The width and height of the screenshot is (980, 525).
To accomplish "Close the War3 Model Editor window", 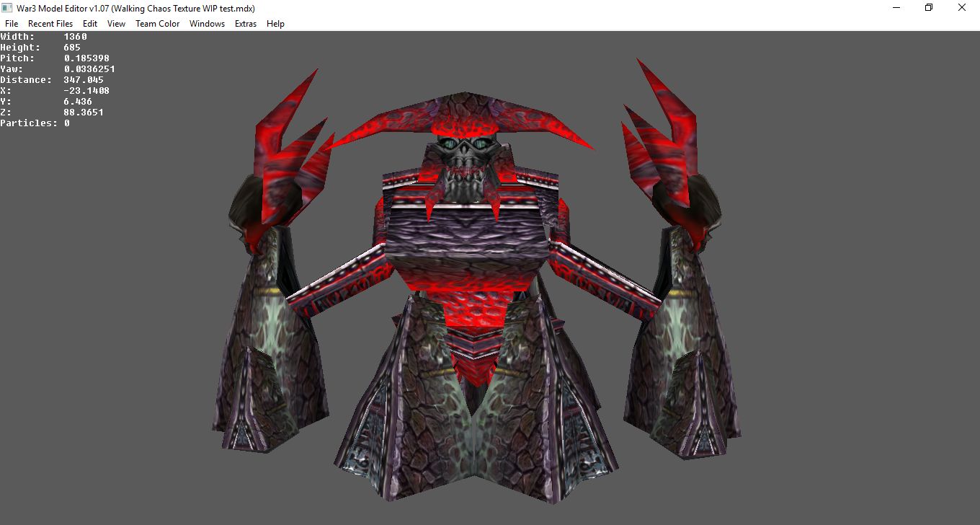I will click(963, 8).
